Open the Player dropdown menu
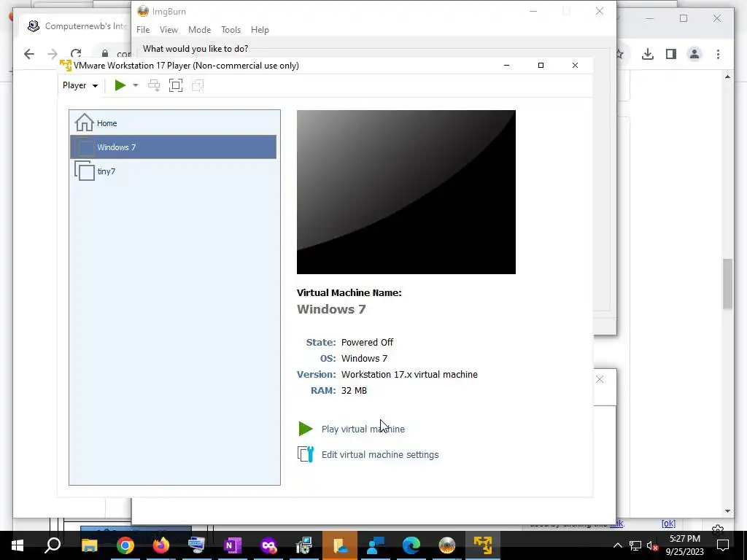The height and width of the screenshot is (560, 747). (x=80, y=85)
